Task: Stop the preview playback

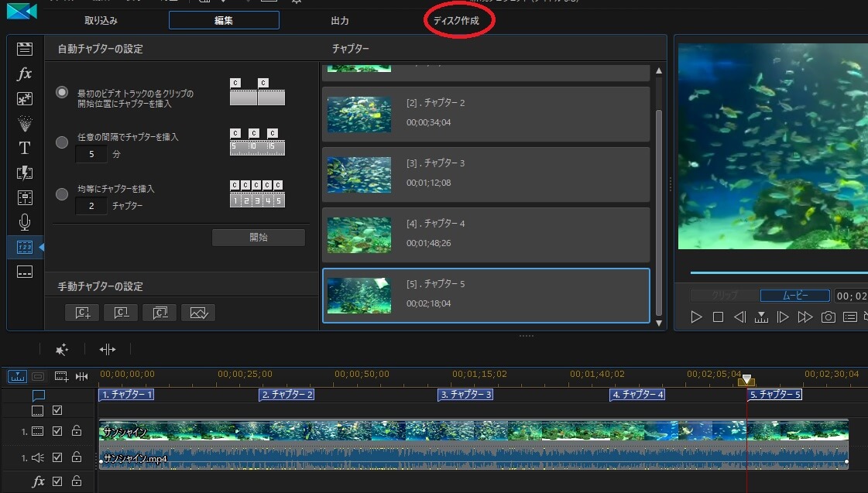Action: click(x=718, y=317)
